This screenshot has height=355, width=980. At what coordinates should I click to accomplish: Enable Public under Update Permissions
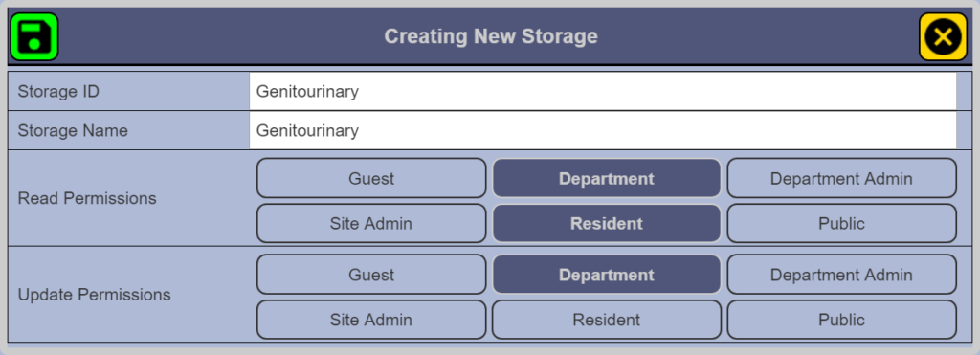pos(841,320)
